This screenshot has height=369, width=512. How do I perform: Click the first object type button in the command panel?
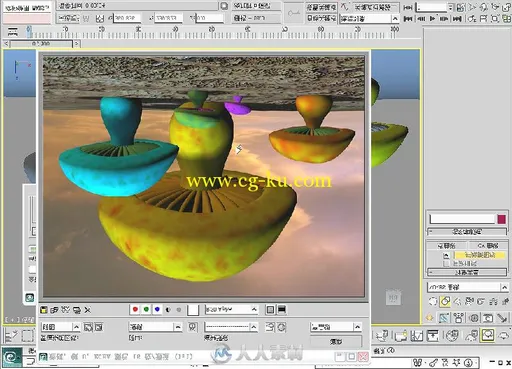[x=447, y=246]
